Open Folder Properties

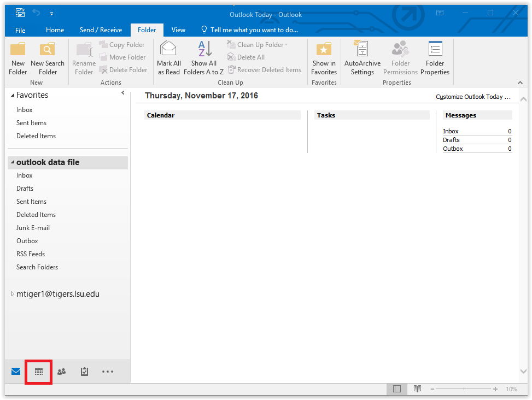(435, 58)
